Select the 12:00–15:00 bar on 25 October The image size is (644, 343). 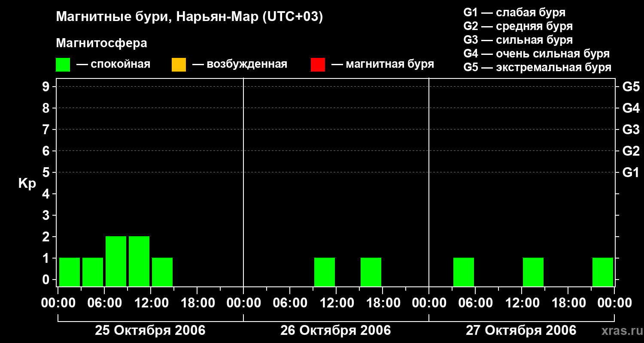(162, 272)
